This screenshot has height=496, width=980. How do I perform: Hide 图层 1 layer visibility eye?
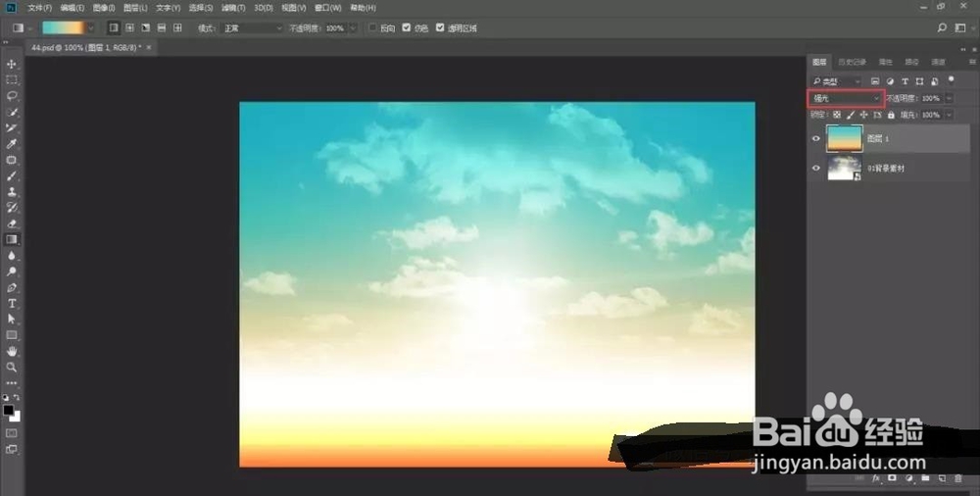pyautogui.click(x=815, y=139)
